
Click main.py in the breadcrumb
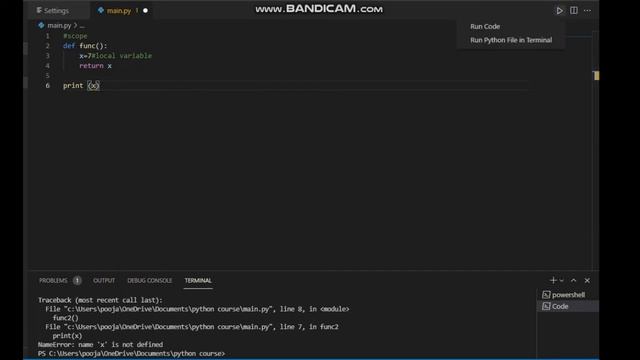(x=59, y=25)
